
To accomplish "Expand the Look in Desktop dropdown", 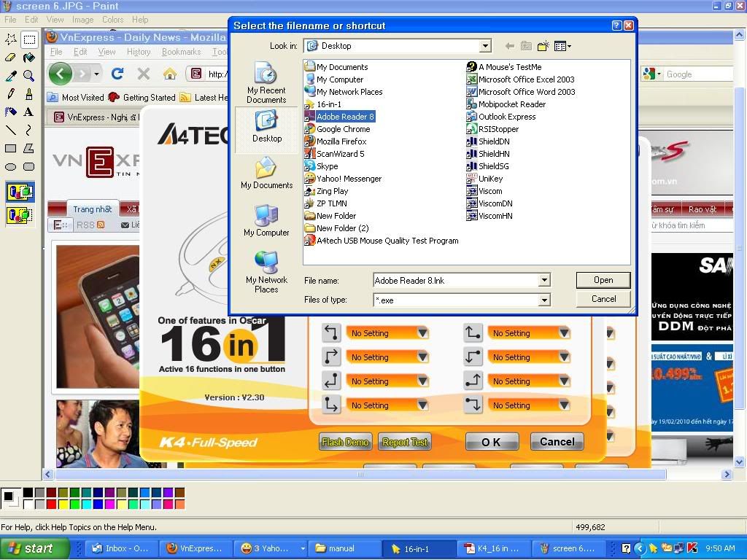I will (485, 46).
